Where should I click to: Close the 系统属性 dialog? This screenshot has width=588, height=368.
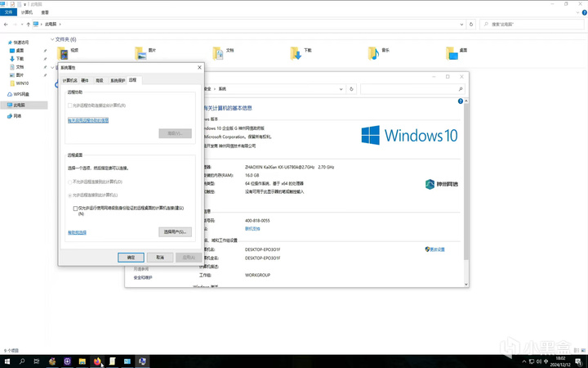[x=199, y=68]
